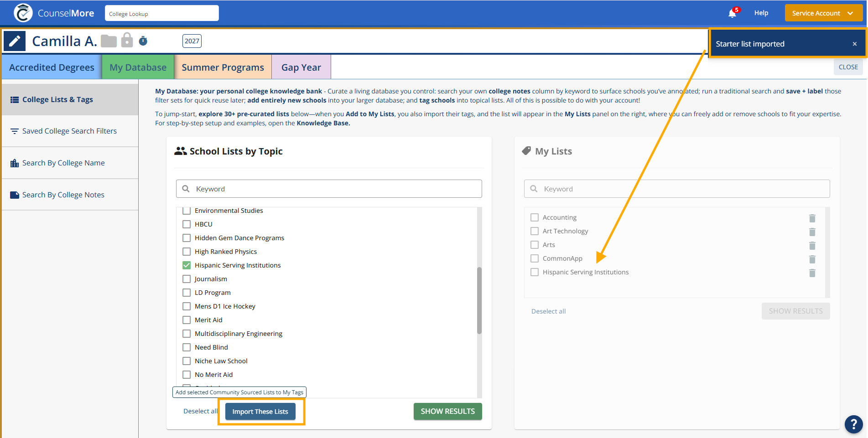Screen dimensions: 868x438
Task: Delete the Arts list via trash icon
Action: pyautogui.click(x=812, y=245)
